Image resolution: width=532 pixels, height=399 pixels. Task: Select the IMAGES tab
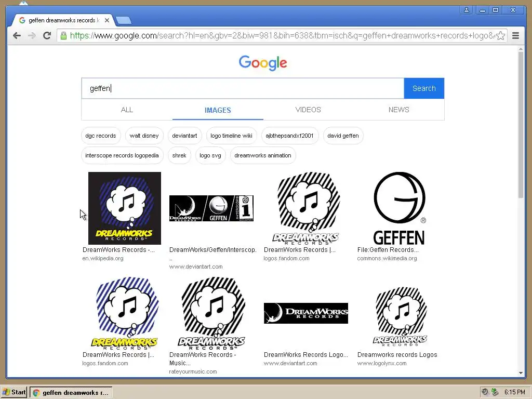tap(218, 110)
